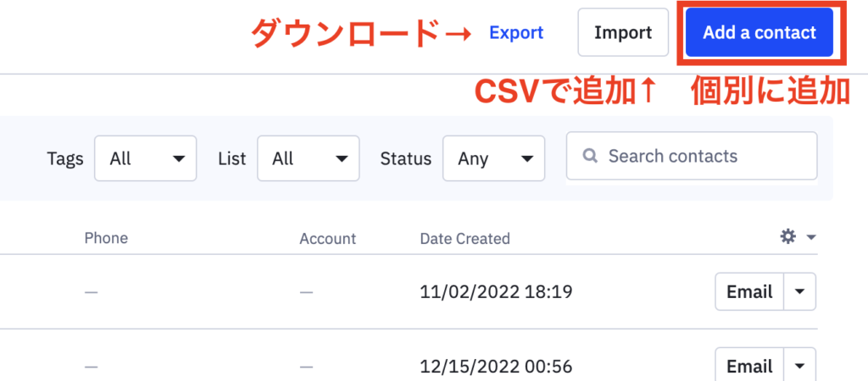The image size is (868, 381).
Task: Open the Tags filter dropdown
Action: 146,158
